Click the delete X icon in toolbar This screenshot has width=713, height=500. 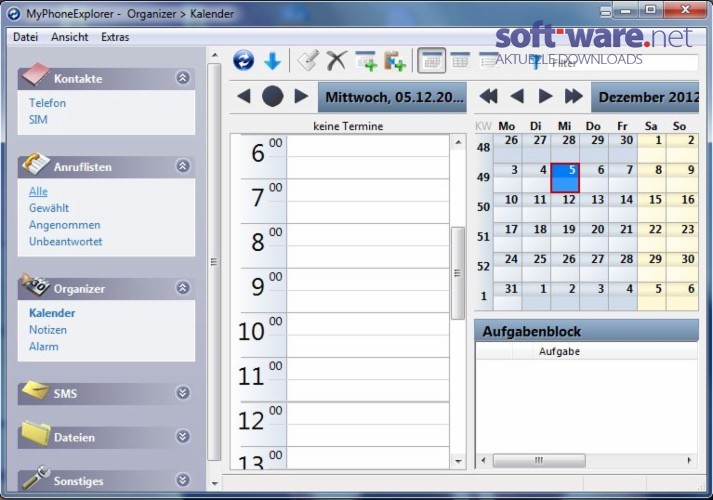coord(336,60)
